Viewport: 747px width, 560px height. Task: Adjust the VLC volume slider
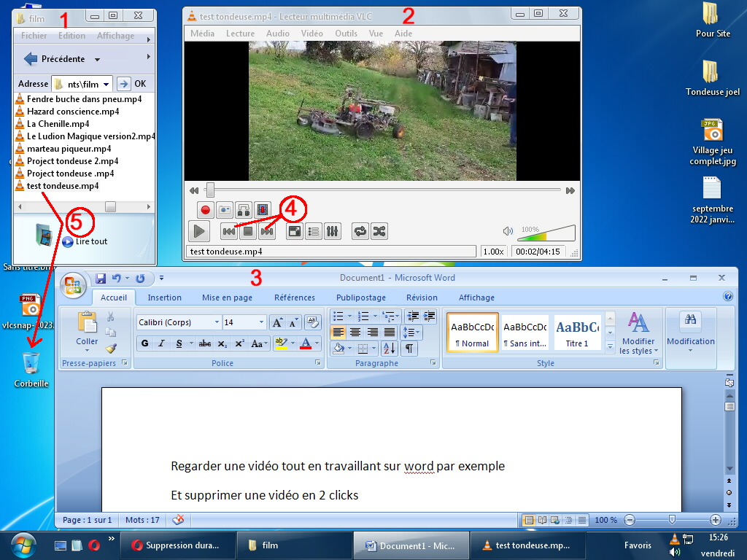point(547,233)
